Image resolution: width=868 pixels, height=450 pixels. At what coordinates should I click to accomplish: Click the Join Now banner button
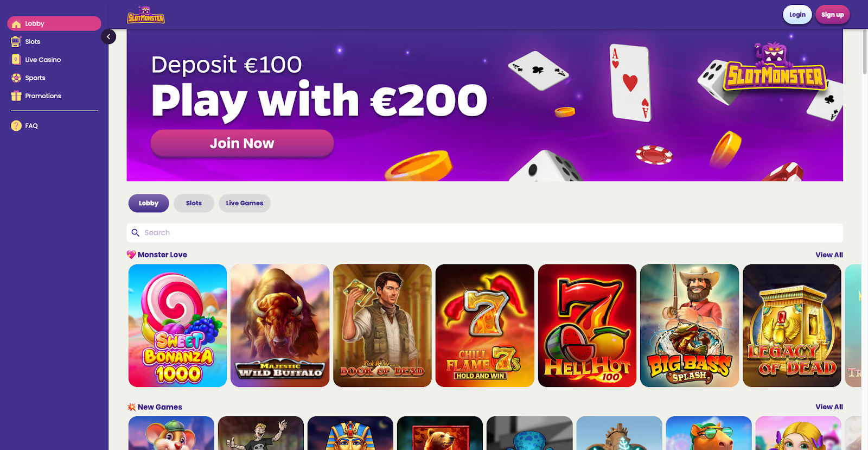click(x=242, y=143)
